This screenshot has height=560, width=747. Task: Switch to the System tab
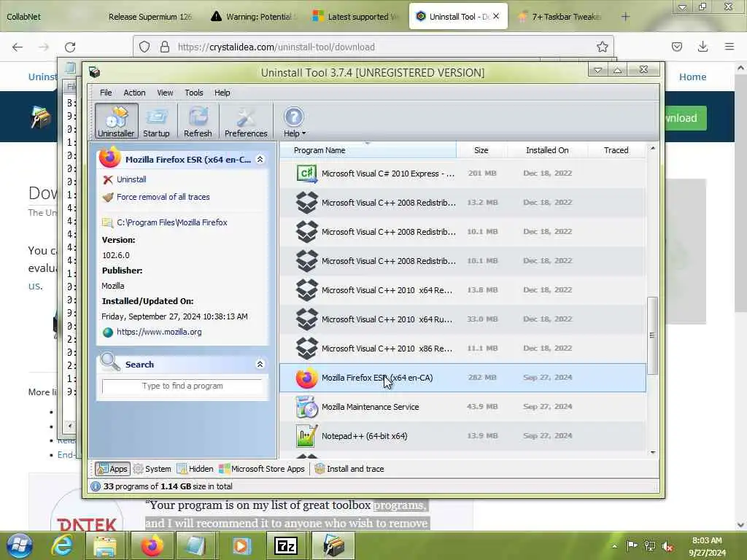click(152, 469)
